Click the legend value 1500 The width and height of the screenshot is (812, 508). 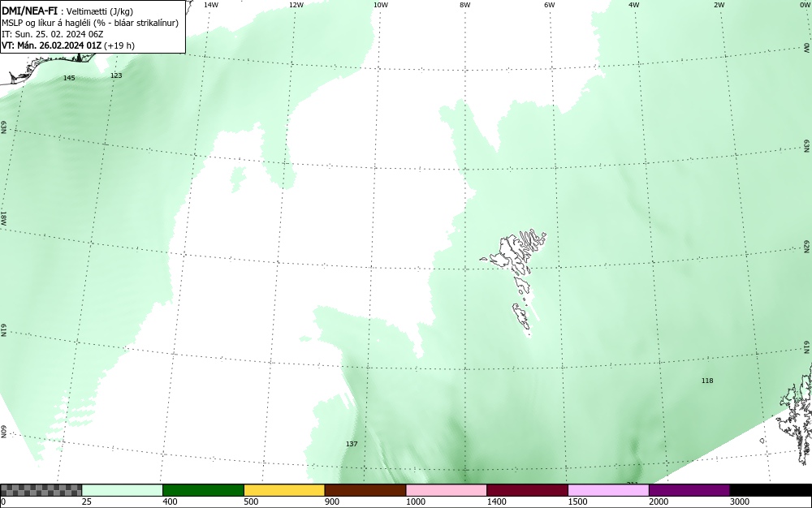(577, 502)
